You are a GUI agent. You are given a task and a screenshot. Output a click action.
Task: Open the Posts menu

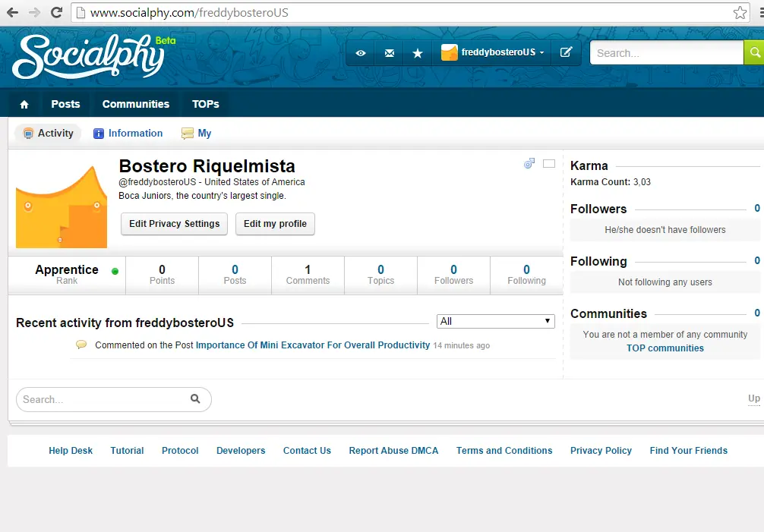(x=65, y=104)
